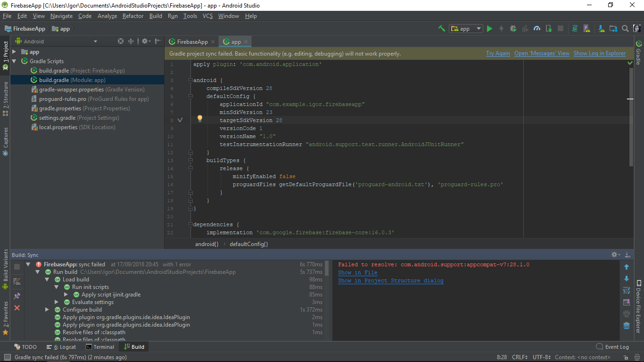Open the Gradle side panel tab
This screenshot has width=644, height=362.
pyautogui.click(x=639, y=52)
